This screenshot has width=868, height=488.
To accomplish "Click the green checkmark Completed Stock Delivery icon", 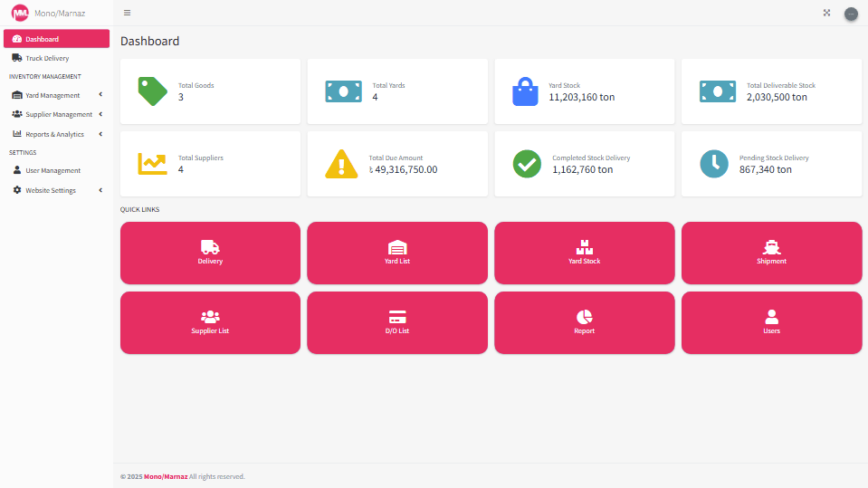I will point(527,164).
